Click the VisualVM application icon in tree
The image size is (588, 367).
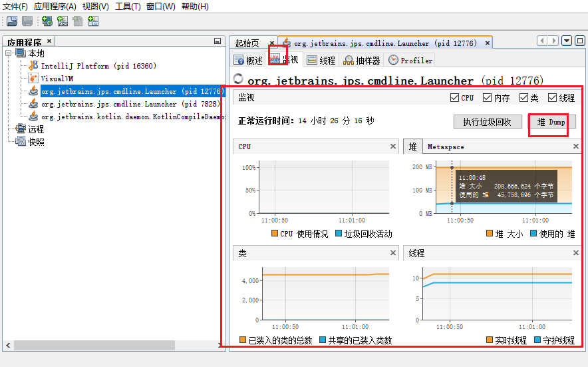coord(33,78)
